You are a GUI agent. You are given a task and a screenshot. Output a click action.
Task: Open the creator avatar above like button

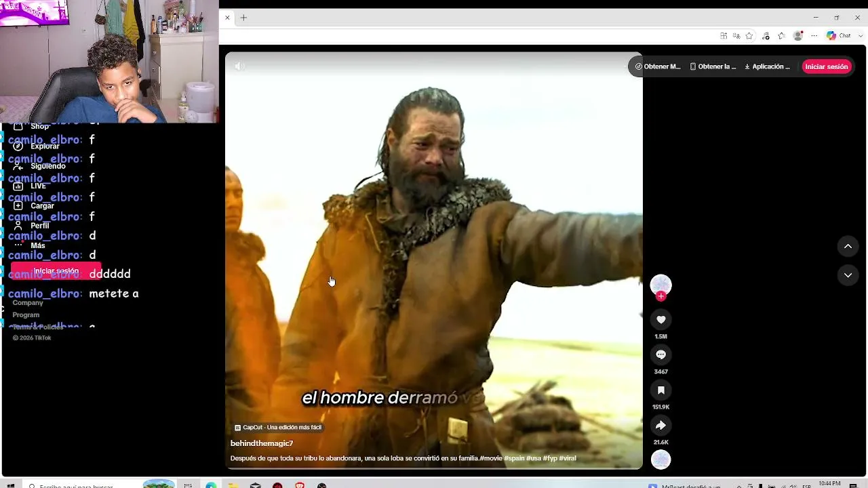pyautogui.click(x=660, y=285)
